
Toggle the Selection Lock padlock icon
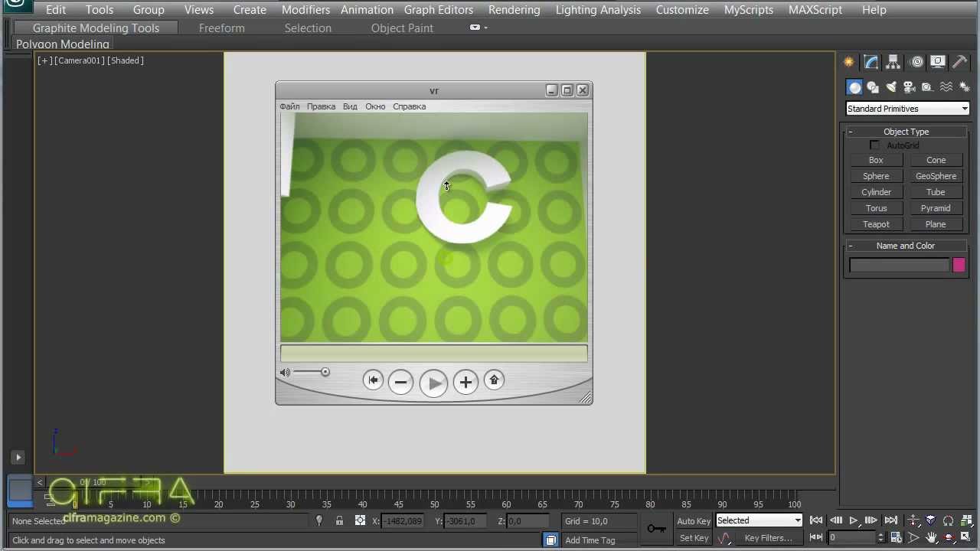[339, 520]
